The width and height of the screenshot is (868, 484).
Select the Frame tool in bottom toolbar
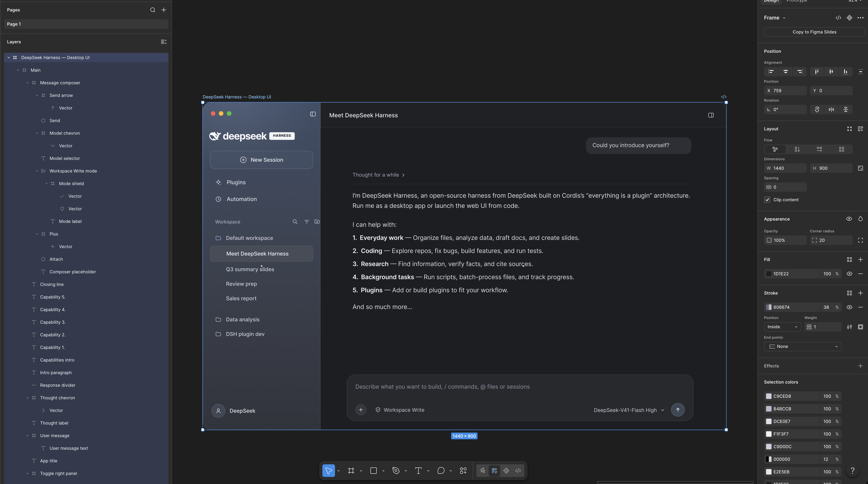coord(351,471)
